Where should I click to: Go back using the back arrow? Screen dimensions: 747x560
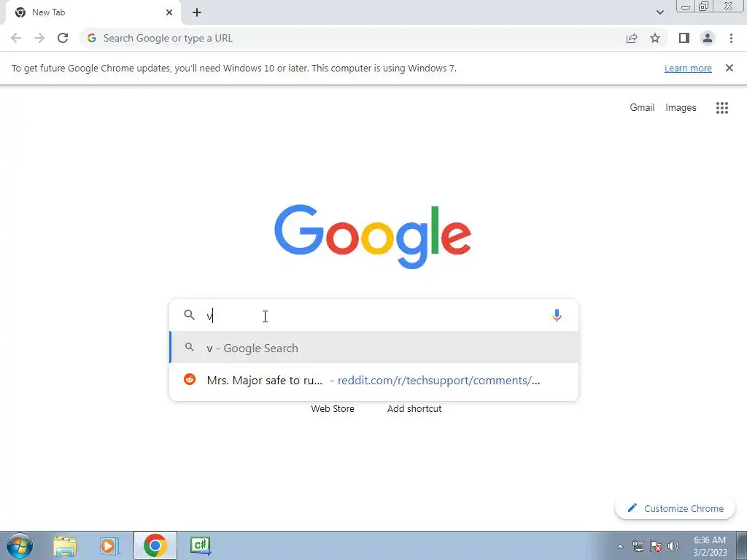16,38
